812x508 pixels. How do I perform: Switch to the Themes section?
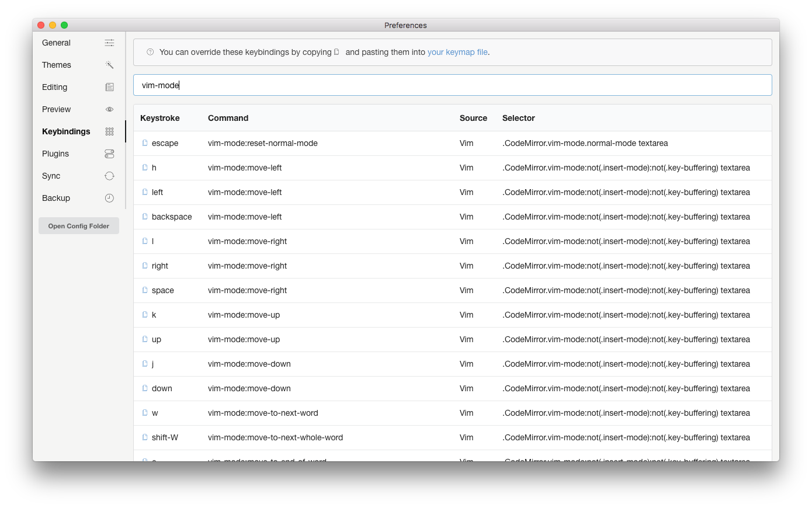pyautogui.click(x=56, y=64)
